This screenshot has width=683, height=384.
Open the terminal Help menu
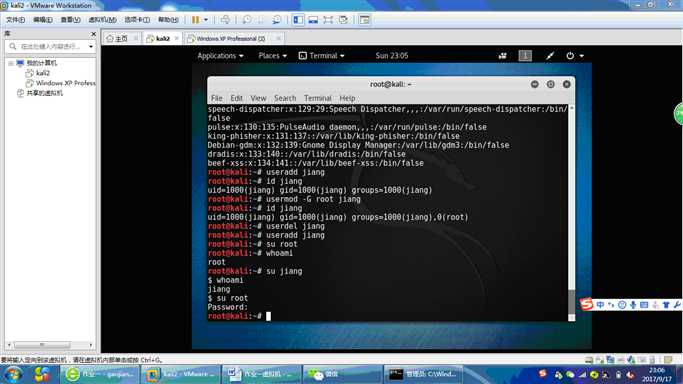tap(347, 98)
